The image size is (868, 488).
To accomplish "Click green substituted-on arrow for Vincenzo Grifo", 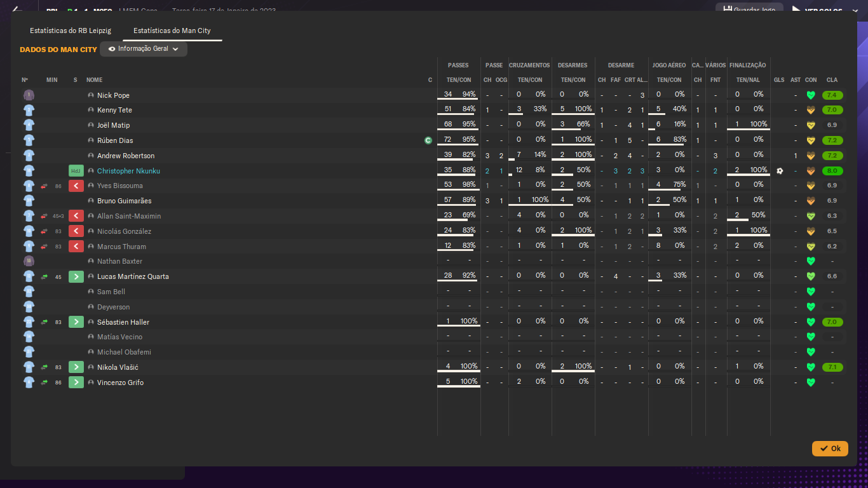I will (x=76, y=383).
